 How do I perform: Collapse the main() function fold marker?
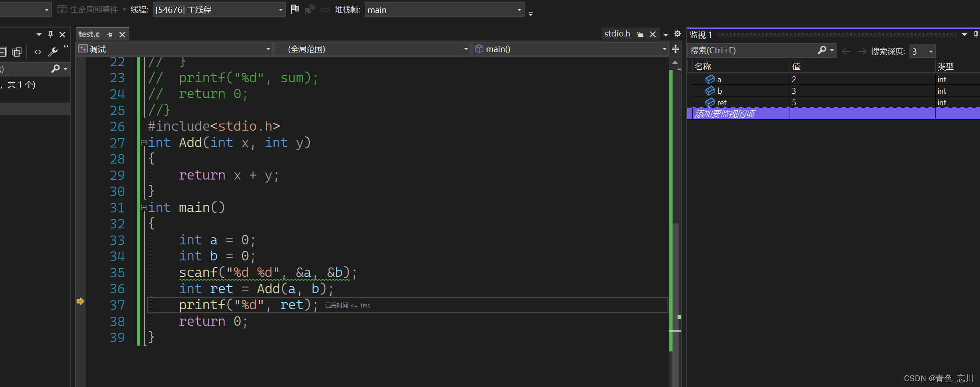tap(144, 207)
